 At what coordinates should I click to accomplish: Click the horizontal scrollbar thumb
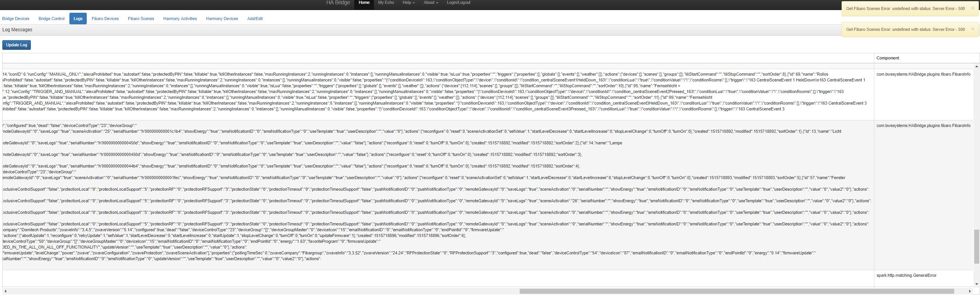pyautogui.click(x=736, y=291)
